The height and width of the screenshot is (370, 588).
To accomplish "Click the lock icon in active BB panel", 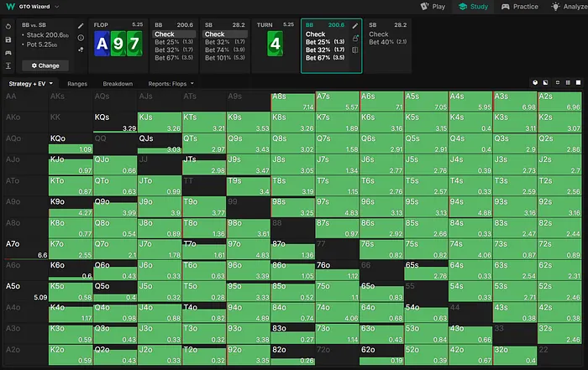I will click(356, 38).
